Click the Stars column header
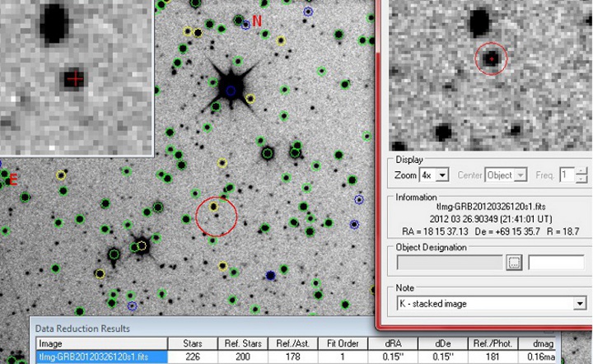593x364 pixels. point(193,343)
